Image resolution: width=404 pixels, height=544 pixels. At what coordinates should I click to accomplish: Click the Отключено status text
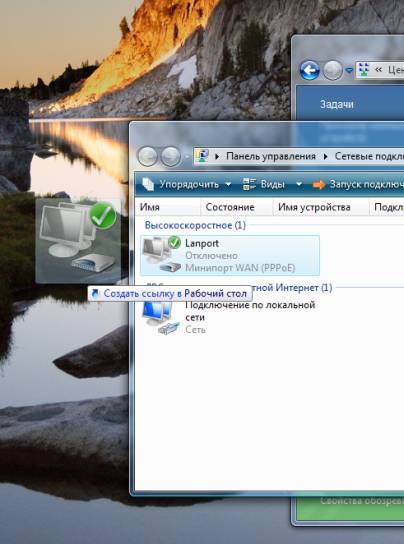(211, 256)
